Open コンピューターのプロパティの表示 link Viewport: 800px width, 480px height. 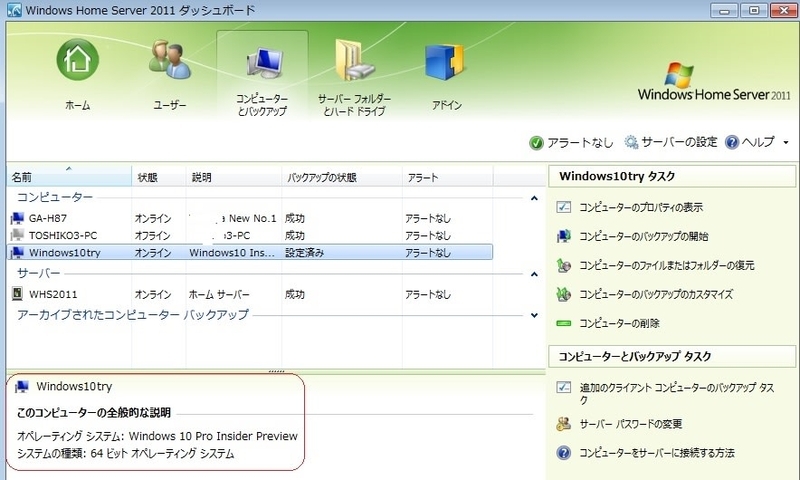point(641,207)
